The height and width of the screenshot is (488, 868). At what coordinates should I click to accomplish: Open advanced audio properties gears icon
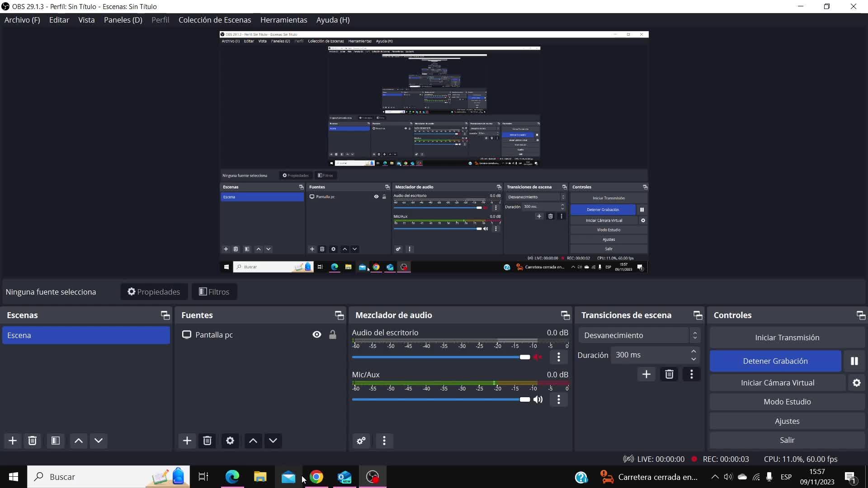point(361,441)
